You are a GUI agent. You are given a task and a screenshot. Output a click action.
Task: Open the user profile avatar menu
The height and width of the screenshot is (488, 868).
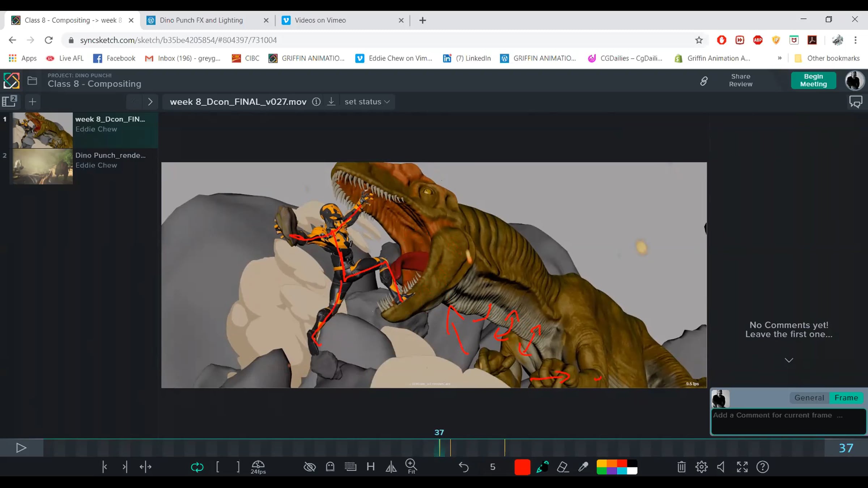pos(855,80)
